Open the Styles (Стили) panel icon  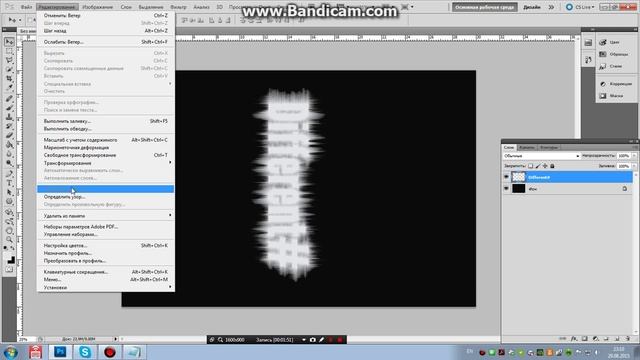(x=603, y=66)
